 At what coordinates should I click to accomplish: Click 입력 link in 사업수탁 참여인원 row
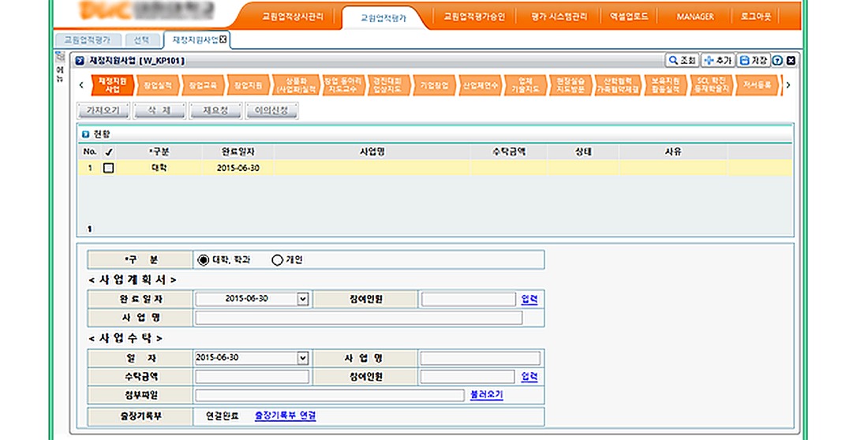pos(529,376)
